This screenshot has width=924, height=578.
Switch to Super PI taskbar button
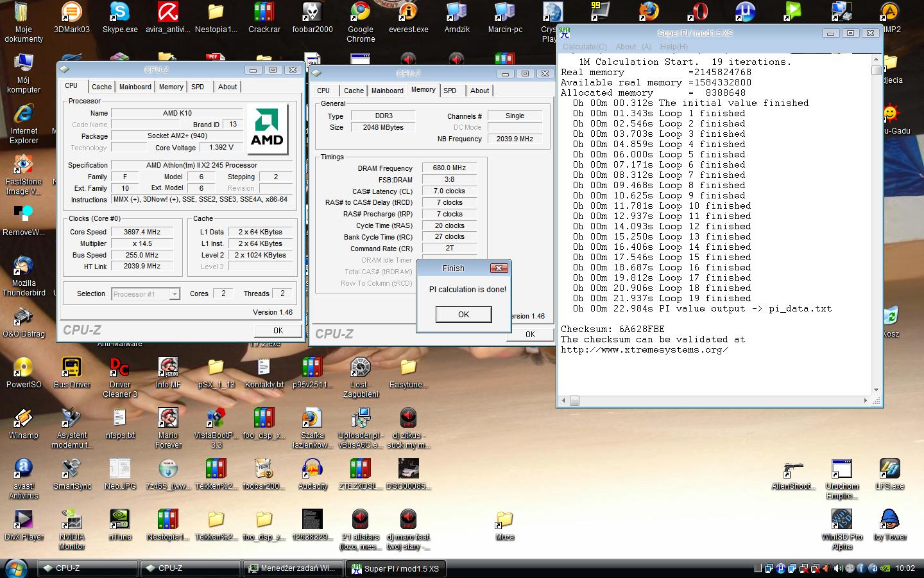click(x=395, y=568)
